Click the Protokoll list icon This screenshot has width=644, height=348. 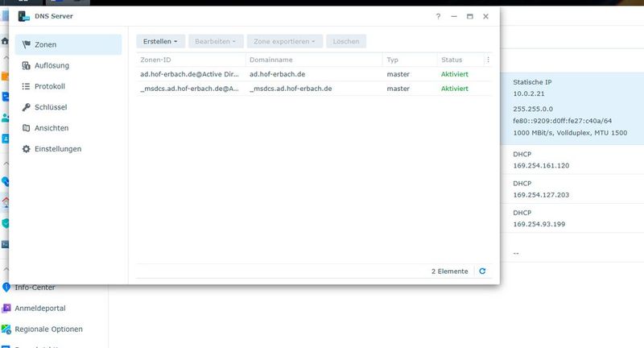tap(27, 86)
